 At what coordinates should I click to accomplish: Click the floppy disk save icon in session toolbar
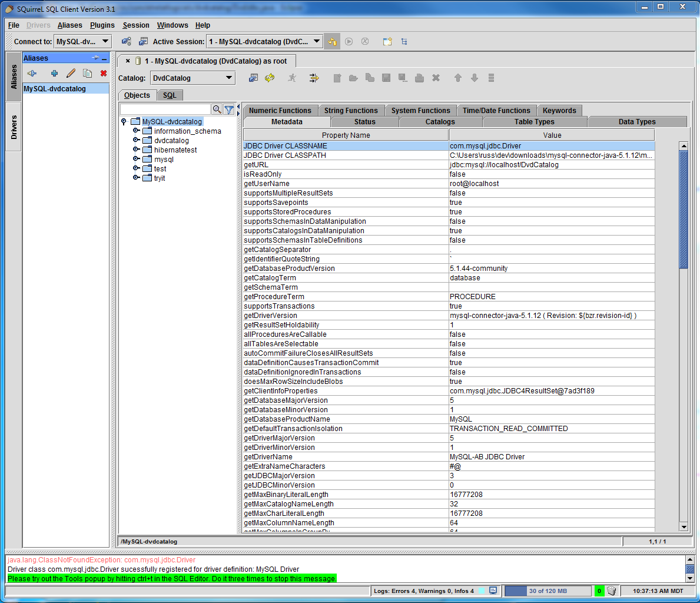pyautogui.click(x=386, y=78)
